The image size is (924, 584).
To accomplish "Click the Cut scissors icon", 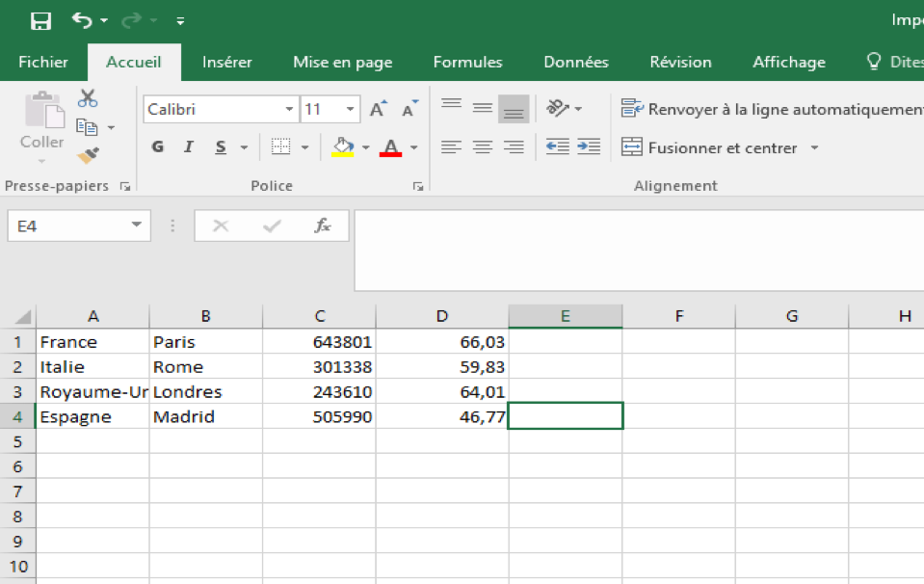I will (88, 98).
